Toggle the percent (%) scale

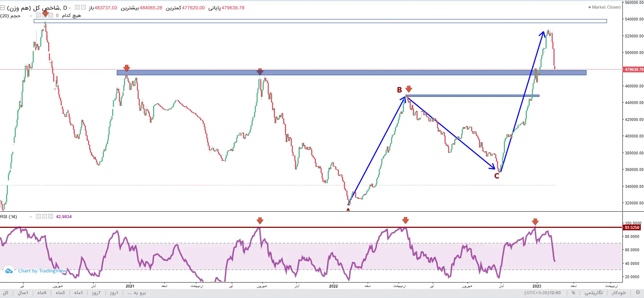[x=574, y=293]
